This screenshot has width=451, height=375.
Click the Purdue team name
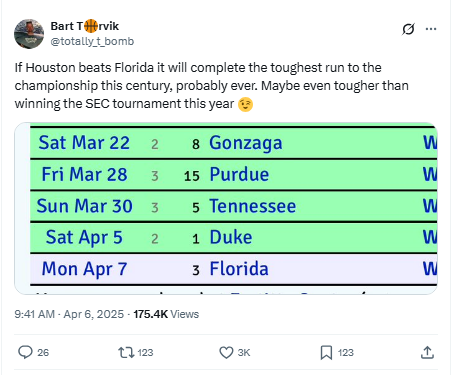pos(239,174)
